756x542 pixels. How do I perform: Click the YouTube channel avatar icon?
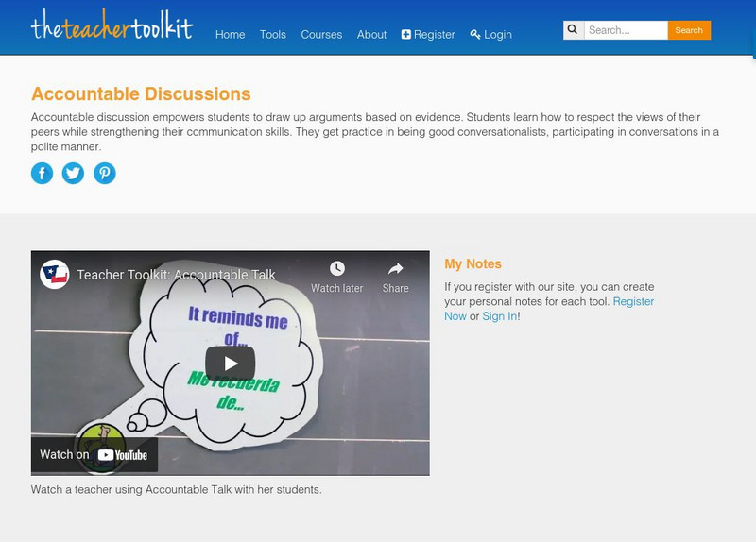(55, 275)
